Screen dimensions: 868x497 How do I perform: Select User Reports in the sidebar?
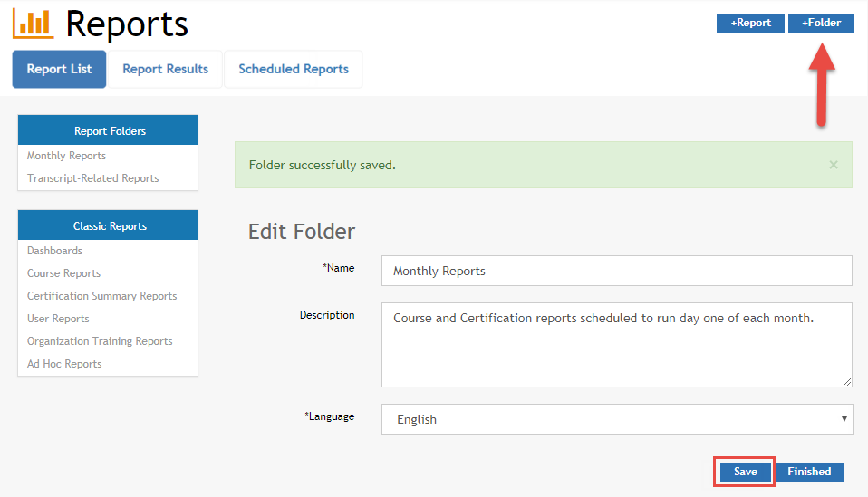(x=58, y=319)
